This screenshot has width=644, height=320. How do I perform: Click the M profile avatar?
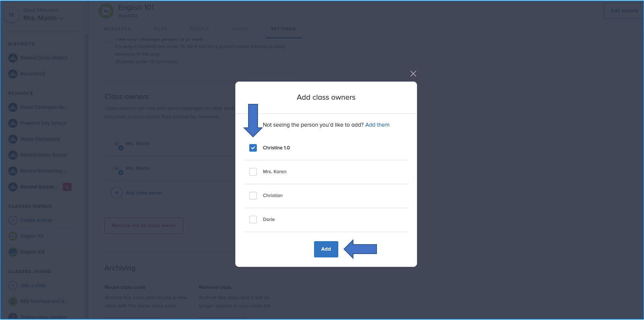pyautogui.click(x=11, y=15)
